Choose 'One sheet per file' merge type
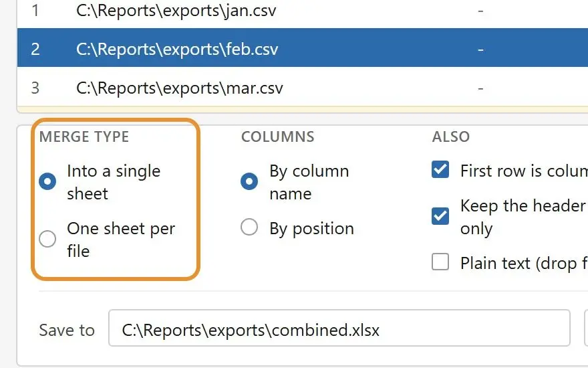Screen dimensions: 588x368 click(47, 239)
